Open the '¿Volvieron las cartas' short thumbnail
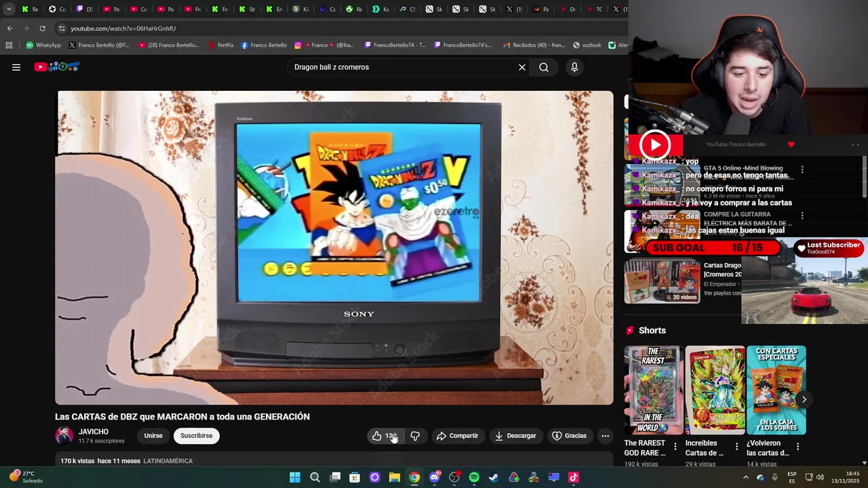Viewport: 868px width, 488px height. [776, 390]
